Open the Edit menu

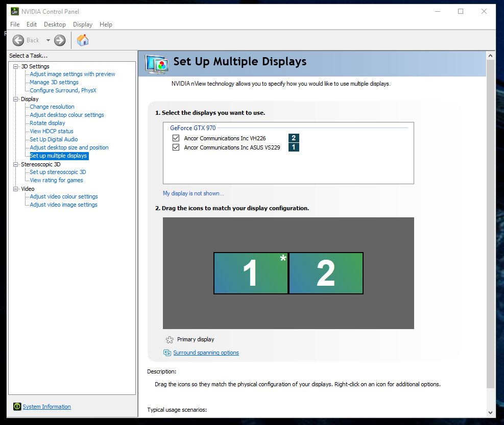(32, 24)
